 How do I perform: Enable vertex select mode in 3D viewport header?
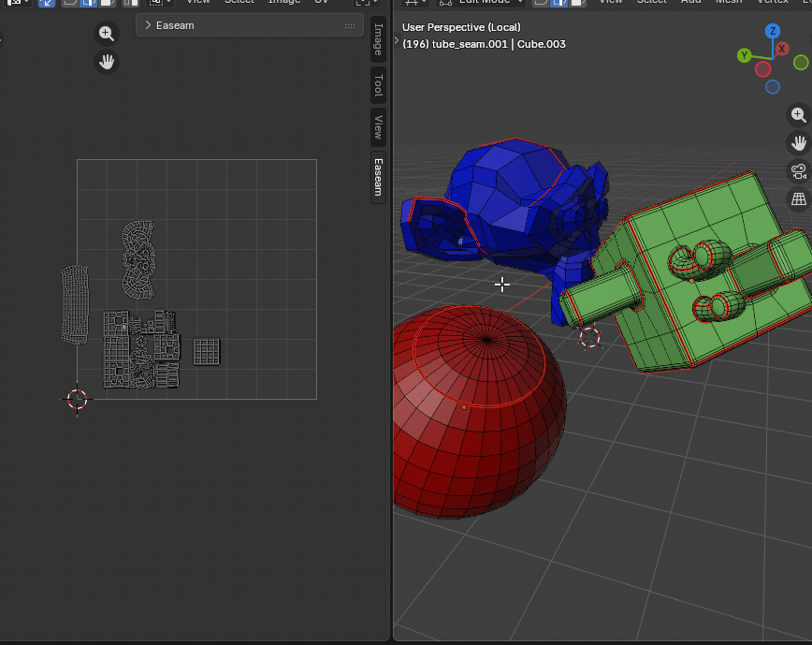point(541,3)
